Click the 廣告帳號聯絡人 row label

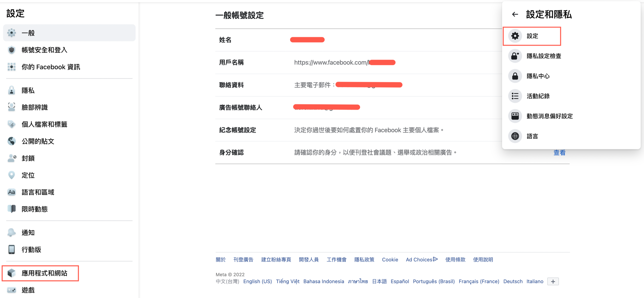coord(240,108)
